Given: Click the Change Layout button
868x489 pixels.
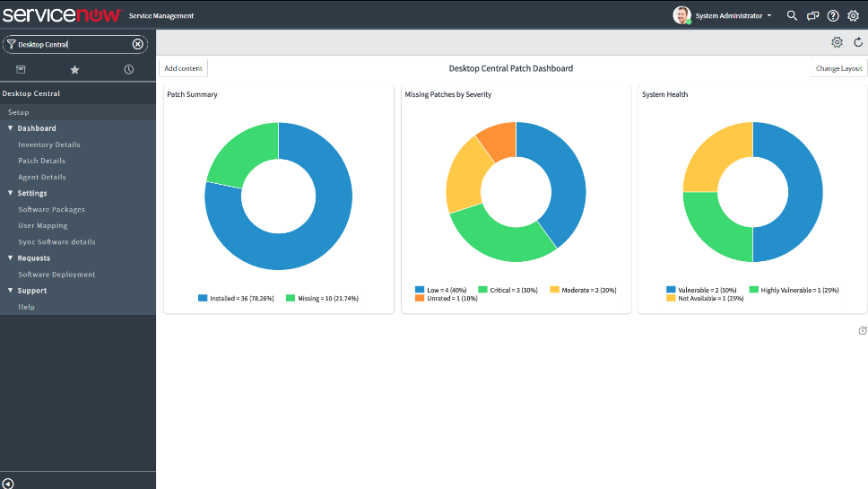Looking at the screenshot, I should tap(838, 68).
